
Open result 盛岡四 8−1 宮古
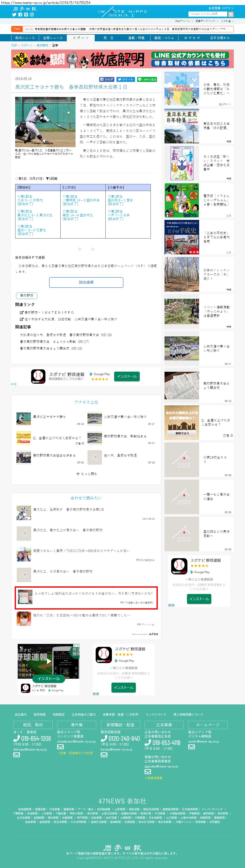[120, 200]
